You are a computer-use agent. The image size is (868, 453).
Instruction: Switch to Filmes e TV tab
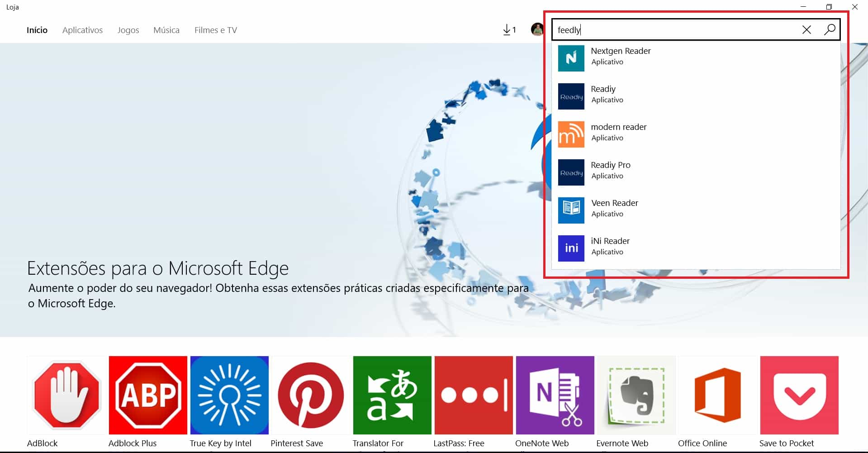pyautogui.click(x=216, y=30)
